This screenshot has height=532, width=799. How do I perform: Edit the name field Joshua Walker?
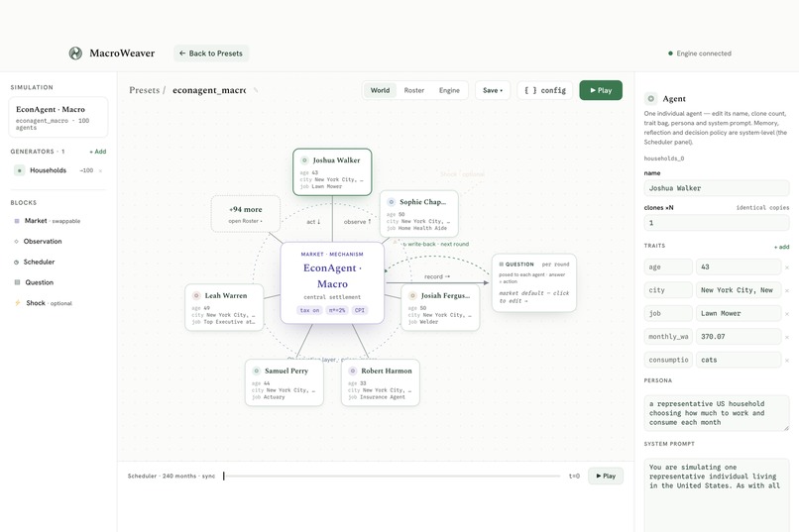pos(717,188)
